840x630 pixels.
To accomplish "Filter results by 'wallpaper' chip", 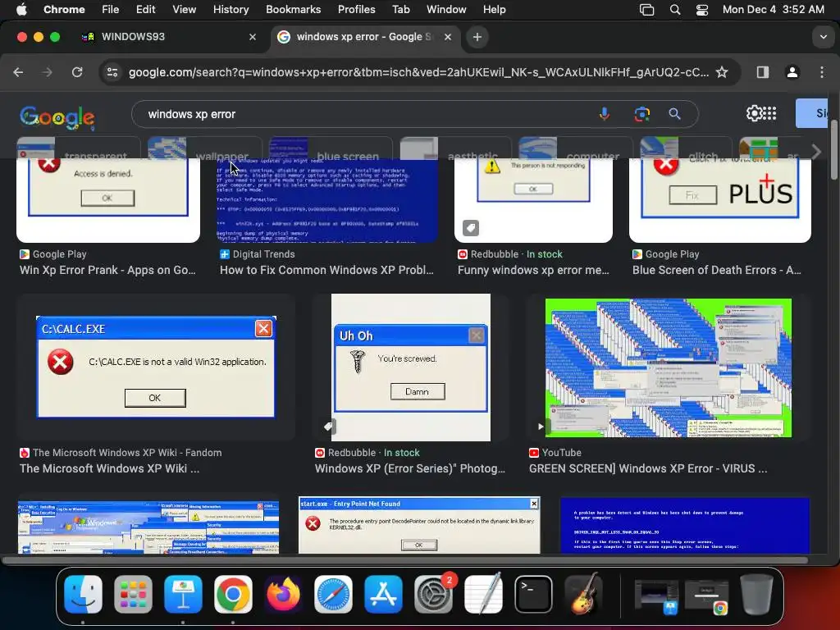I will 205,148.
